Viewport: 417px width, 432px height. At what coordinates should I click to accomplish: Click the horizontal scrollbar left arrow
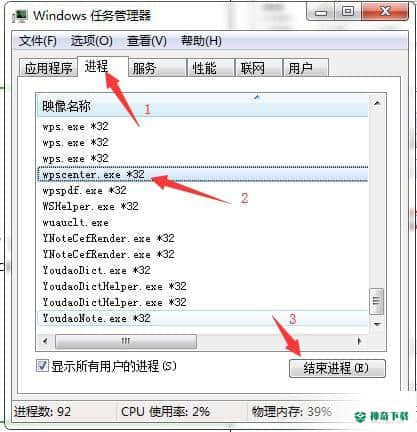point(45,341)
